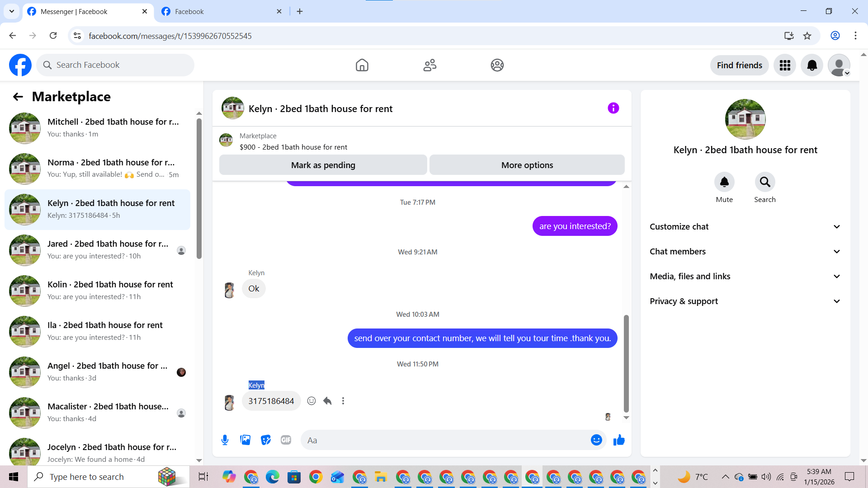
Task: Open File Explorer from the taskbar
Action: point(381,477)
